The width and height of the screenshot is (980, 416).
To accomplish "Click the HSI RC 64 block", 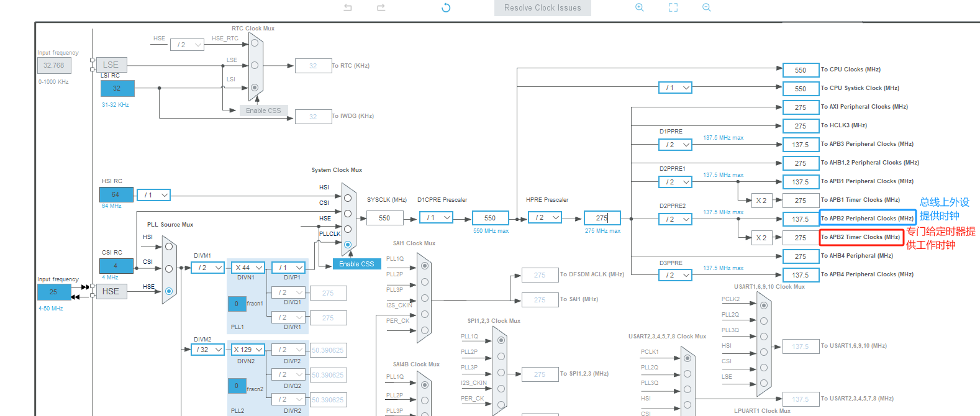I will 117,194.
